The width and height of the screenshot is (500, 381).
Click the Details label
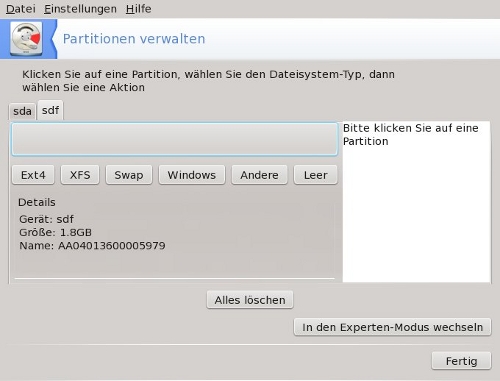coord(37,202)
